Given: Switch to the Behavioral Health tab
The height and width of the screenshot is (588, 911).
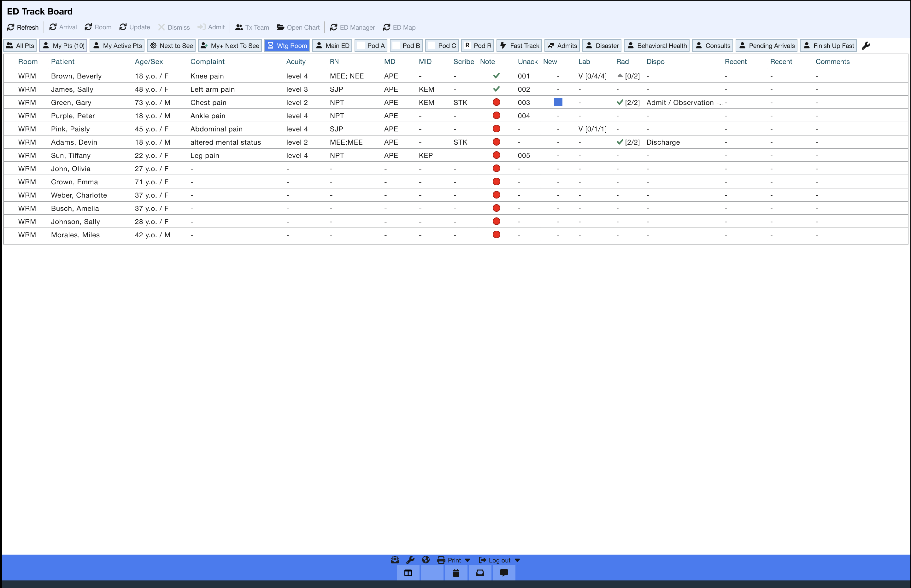Looking at the screenshot, I should [657, 46].
